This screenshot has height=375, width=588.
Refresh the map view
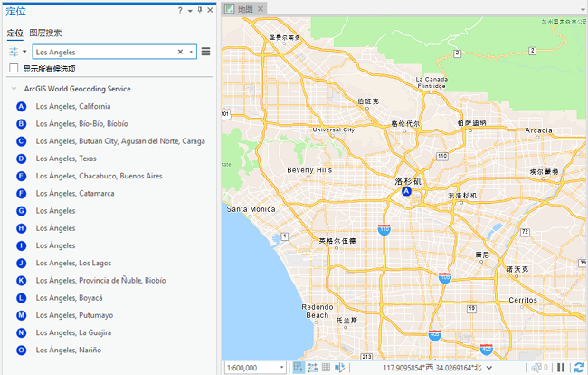[578, 368]
